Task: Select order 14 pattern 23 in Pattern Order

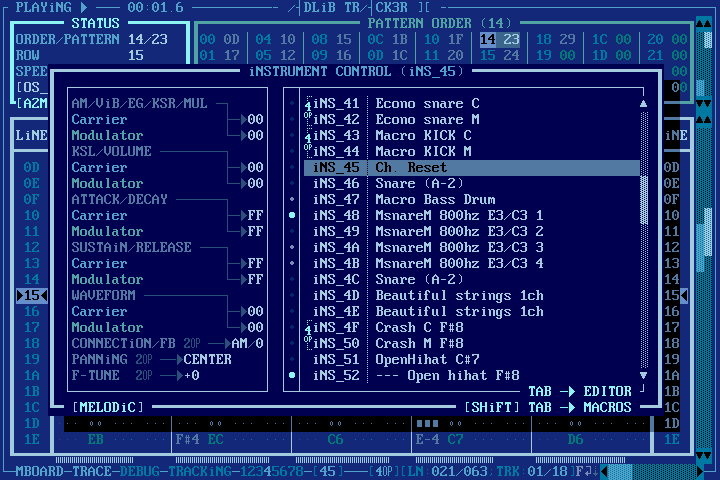Action: coord(500,40)
